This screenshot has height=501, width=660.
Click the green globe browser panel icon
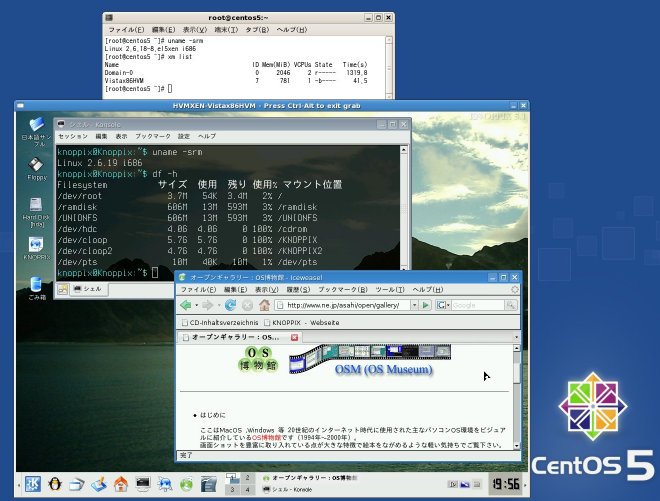tap(186, 484)
